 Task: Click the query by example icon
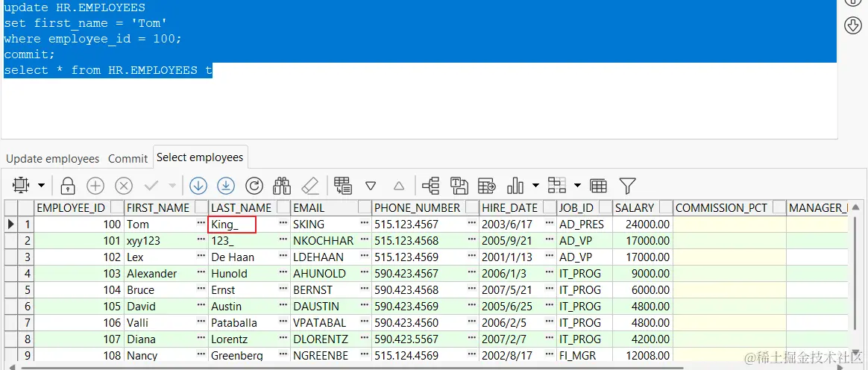coord(343,186)
